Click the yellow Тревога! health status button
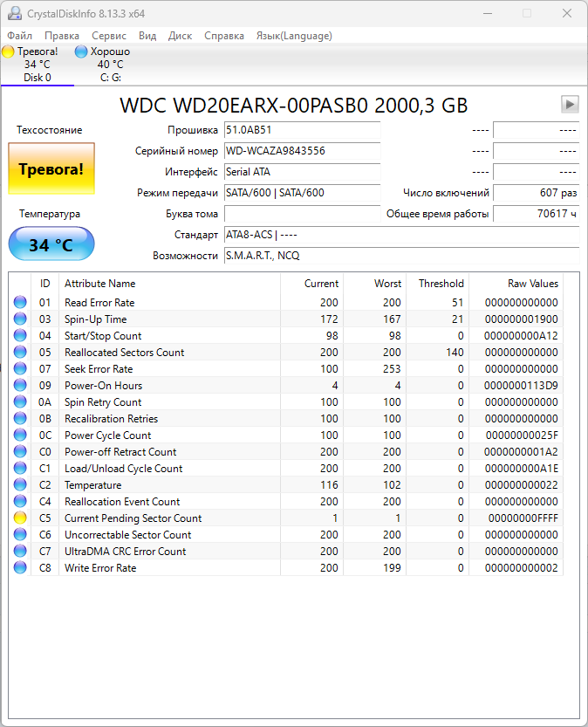Image resolution: width=588 pixels, height=727 pixels. click(x=51, y=168)
